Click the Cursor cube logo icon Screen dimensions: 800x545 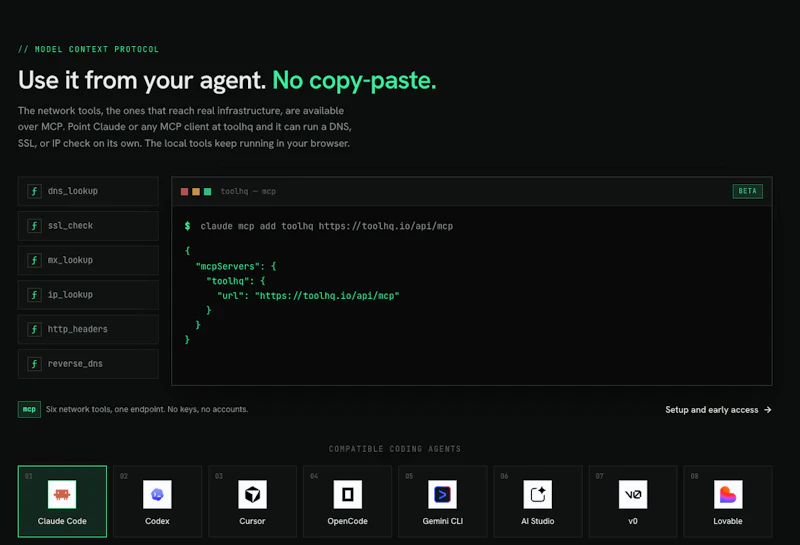coord(252,494)
